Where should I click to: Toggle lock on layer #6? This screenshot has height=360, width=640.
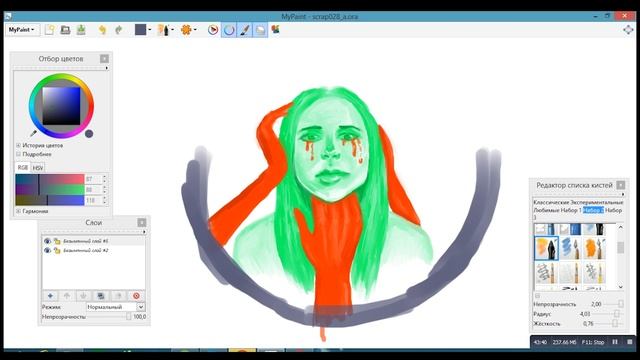[x=57, y=241]
